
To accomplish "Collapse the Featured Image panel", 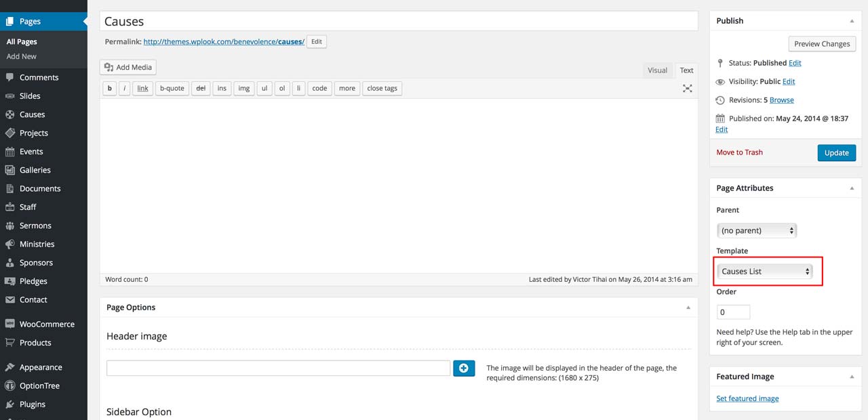I will [851, 376].
